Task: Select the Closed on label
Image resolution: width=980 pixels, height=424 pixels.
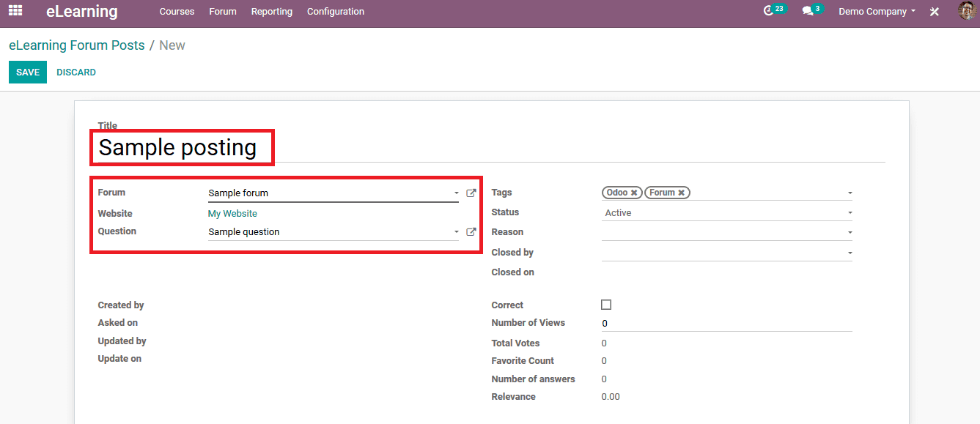Action: pos(513,272)
